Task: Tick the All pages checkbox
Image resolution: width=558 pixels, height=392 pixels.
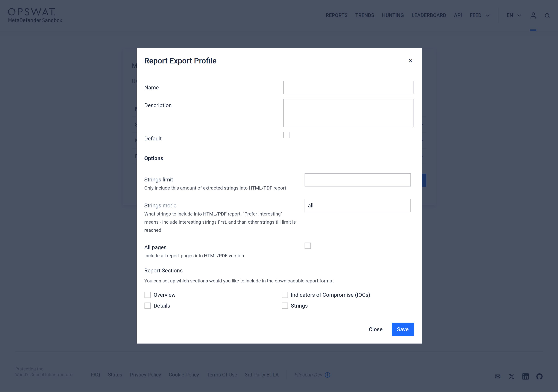Action: pos(307,246)
